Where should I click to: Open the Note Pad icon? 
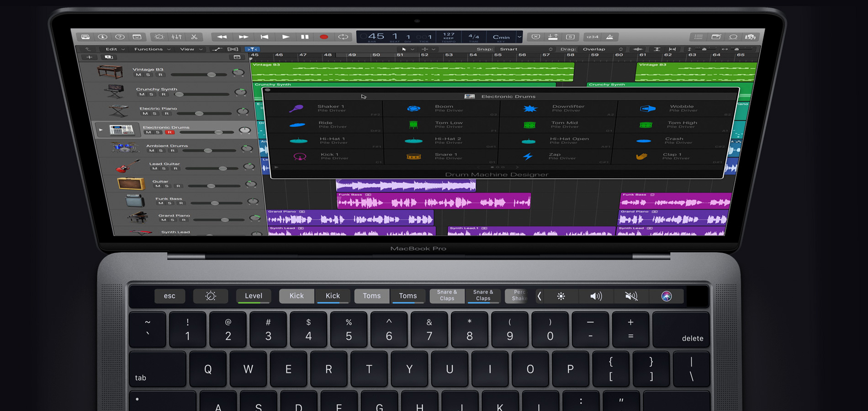click(x=716, y=37)
